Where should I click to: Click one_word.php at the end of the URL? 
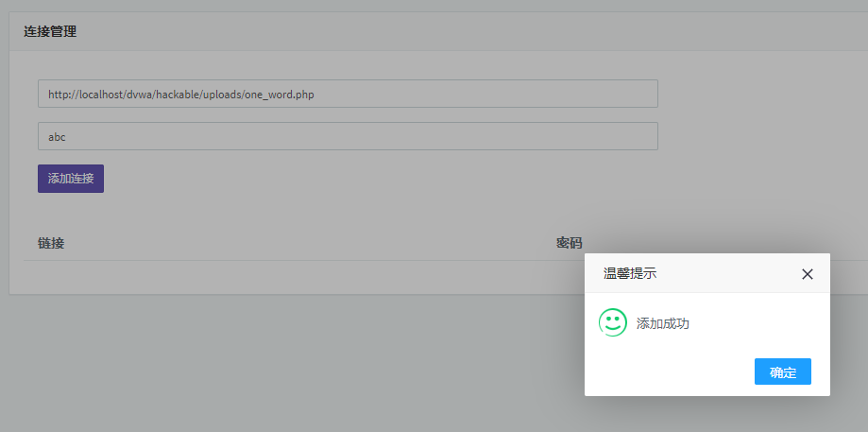pos(279,95)
